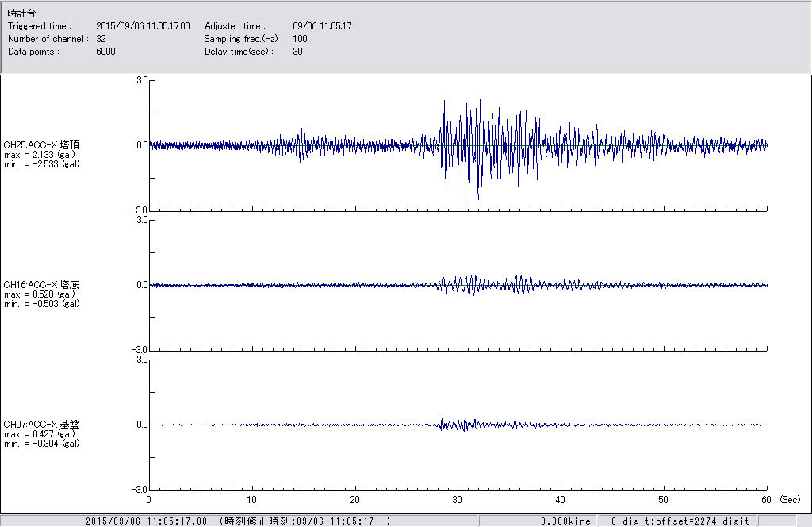Click the Triggered time value 2015/09/06 11:05:17.00

click(x=148, y=26)
